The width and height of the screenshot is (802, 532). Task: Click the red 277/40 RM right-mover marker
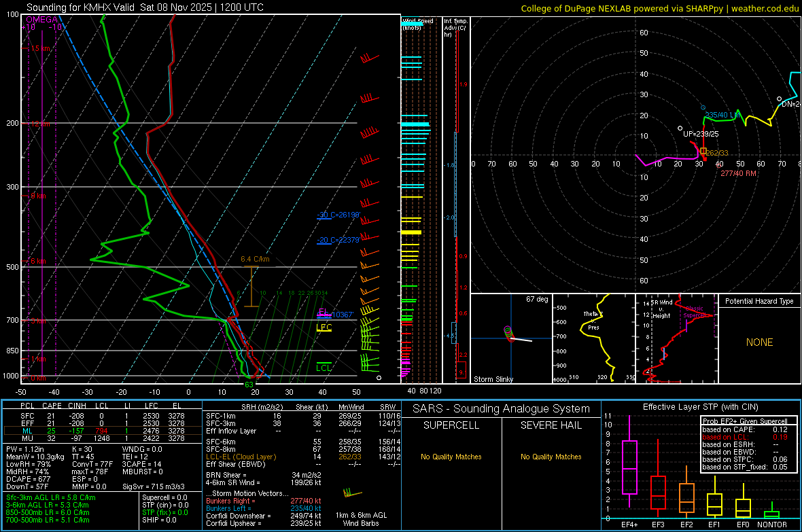pos(718,164)
